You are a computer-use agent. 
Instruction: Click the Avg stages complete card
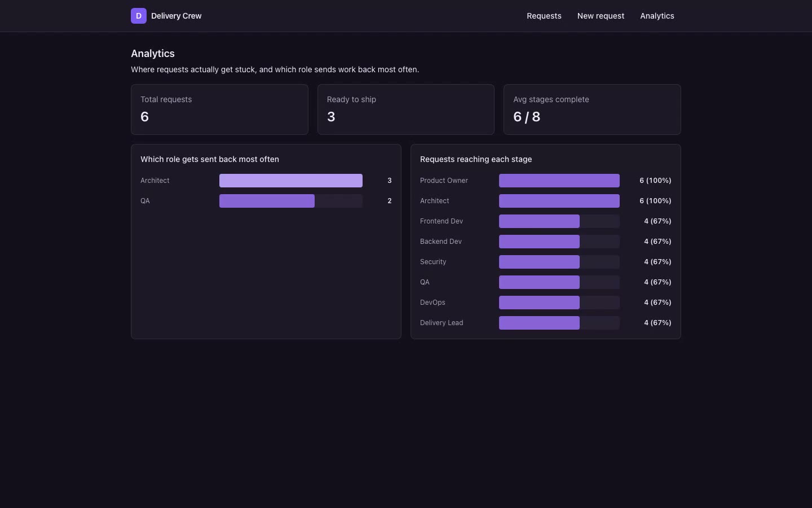click(592, 110)
